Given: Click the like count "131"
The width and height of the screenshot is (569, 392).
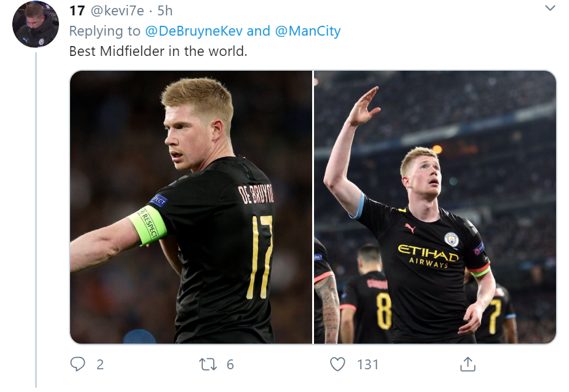Looking at the screenshot, I should 367,364.
